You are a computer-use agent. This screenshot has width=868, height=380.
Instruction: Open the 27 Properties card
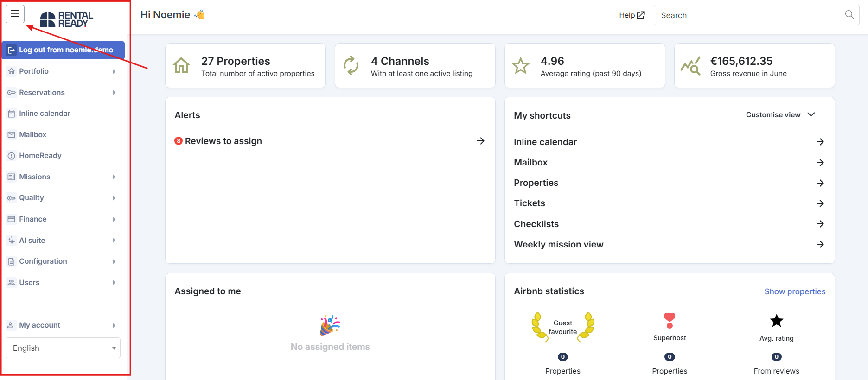pos(245,66)
